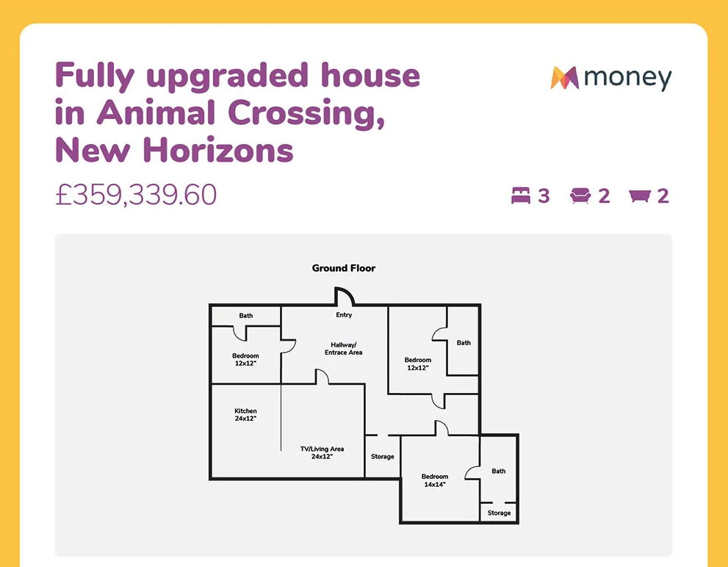Select the 'Ground Floor' heading label

pos(344,268)
